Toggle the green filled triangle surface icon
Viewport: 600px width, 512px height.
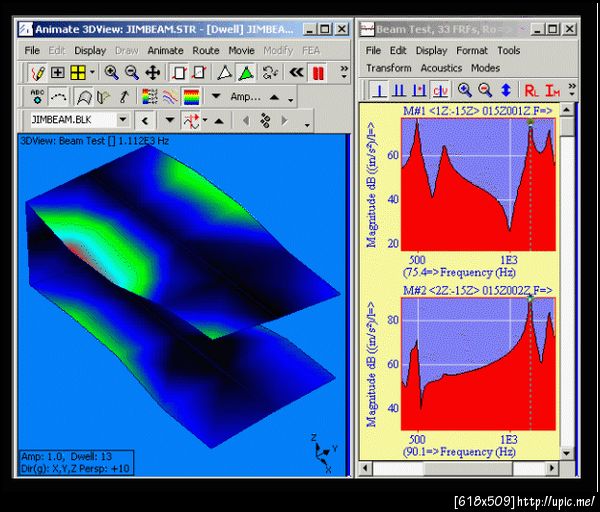click(x=246, y=73)
